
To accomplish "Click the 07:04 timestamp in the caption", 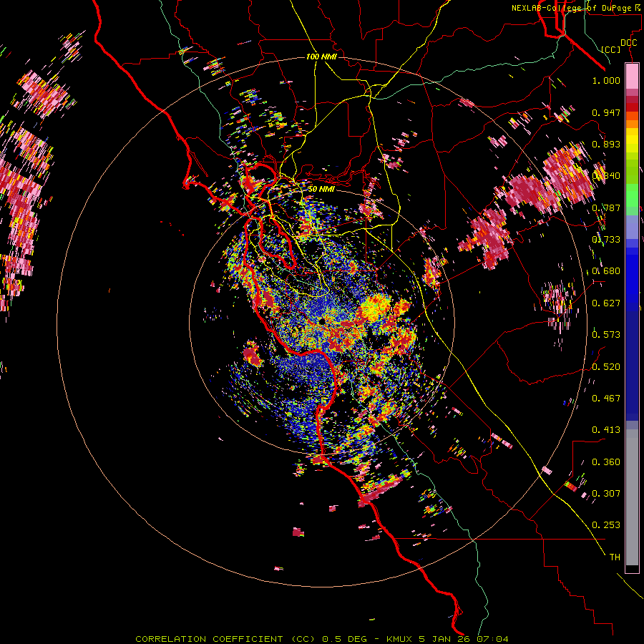I will coord(492,639).
